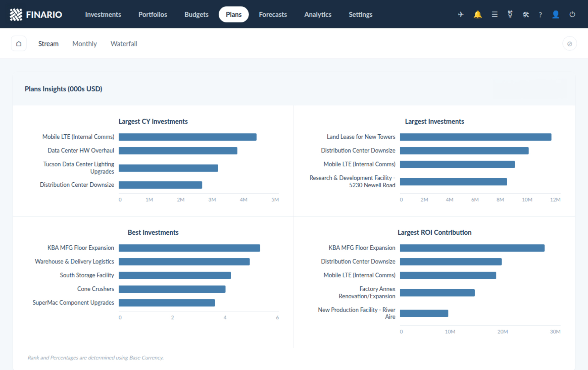The width and height of the screenshot is (588, 370).
Task: Click the circular slash icon at right
Action: click(569, 44)
